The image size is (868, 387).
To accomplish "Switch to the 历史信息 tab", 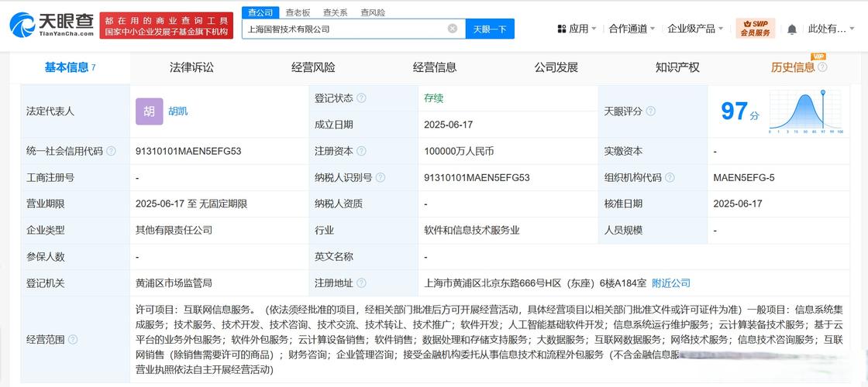I will tap(793, 67).
